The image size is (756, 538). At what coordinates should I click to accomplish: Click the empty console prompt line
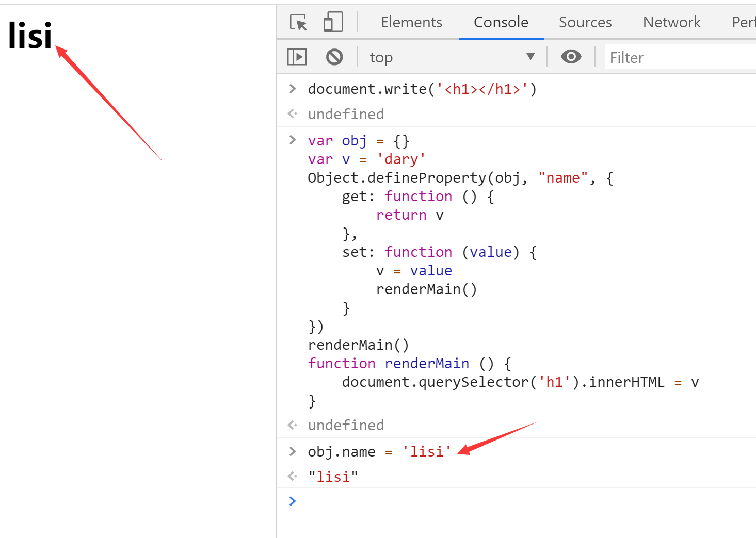point(516,501)
